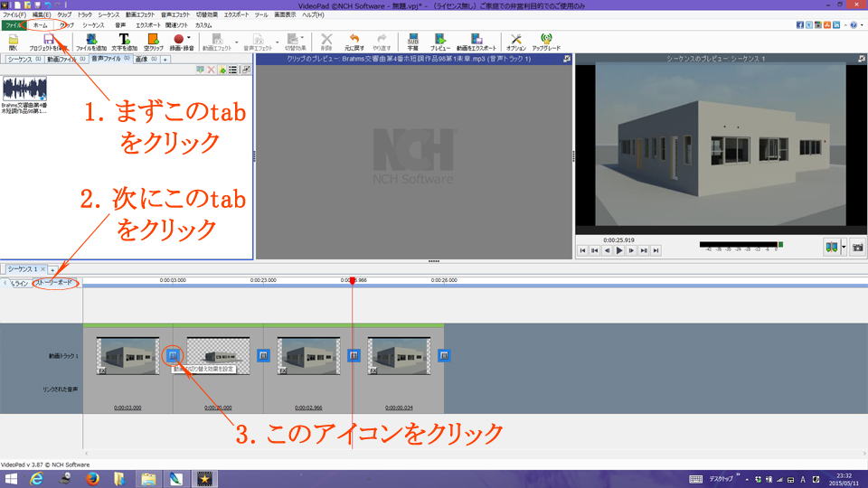Play the sequence preview

tap(618, 250)
